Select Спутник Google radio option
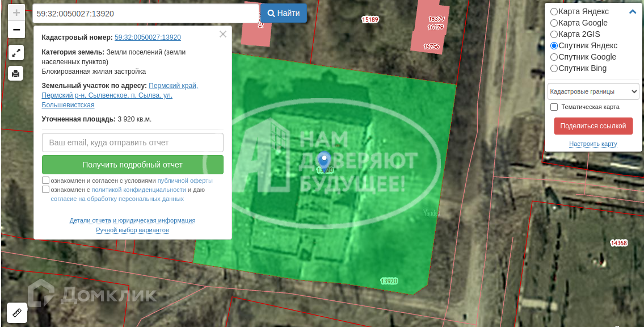 click(554, 57)
